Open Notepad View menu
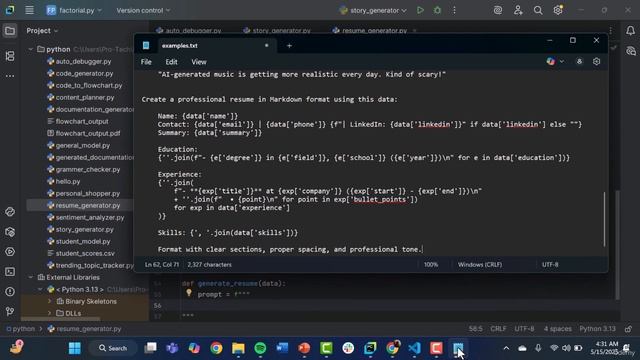The image size is (640, 360). 199,62
